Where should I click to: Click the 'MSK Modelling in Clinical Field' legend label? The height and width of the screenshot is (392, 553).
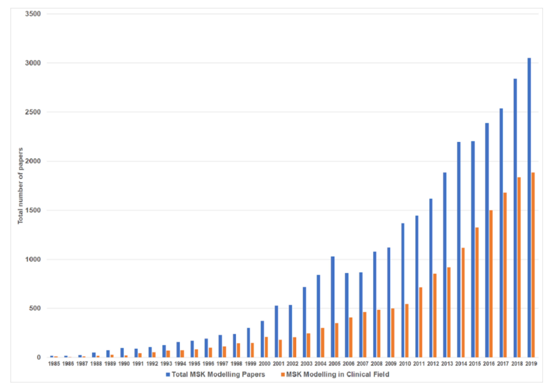coord(337,374)
